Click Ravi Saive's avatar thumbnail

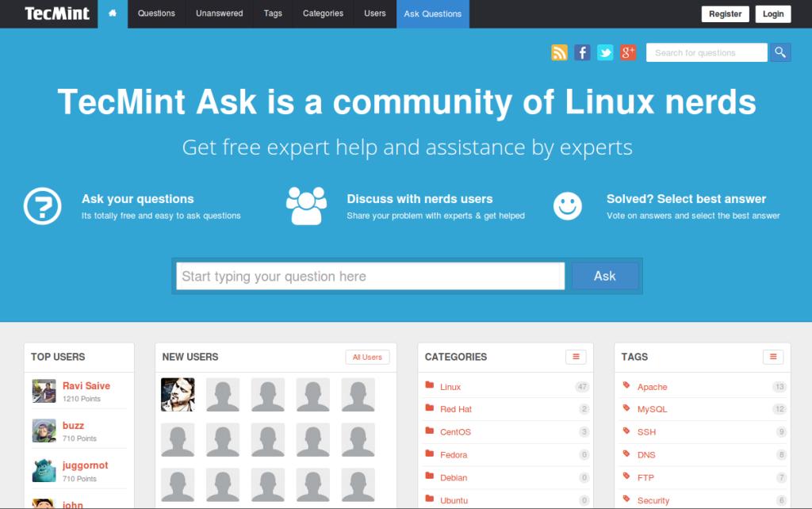pyautogui.click(x=44, y=391)
